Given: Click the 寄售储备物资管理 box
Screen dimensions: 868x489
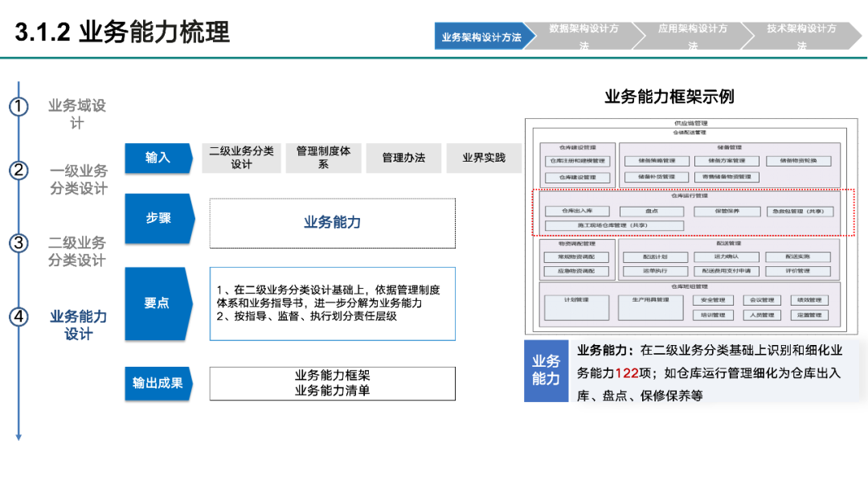Looking at the screenshot, I should tap(727, 177).
